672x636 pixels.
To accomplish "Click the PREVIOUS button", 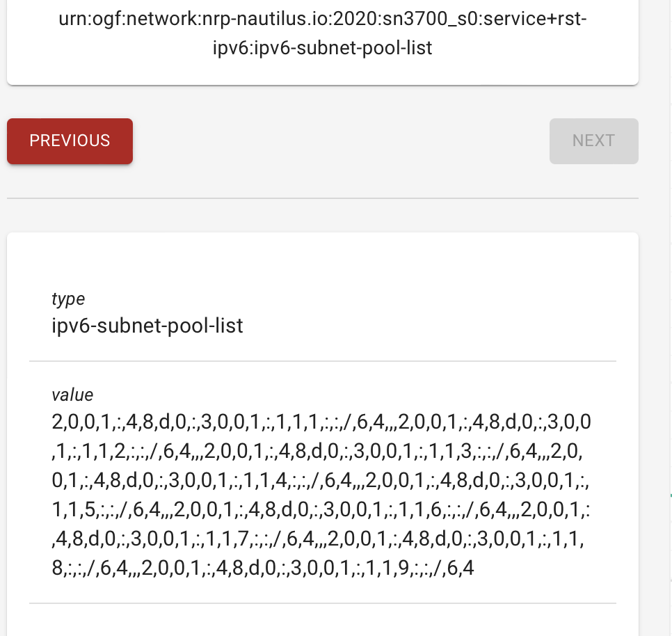I will [69, 141].
